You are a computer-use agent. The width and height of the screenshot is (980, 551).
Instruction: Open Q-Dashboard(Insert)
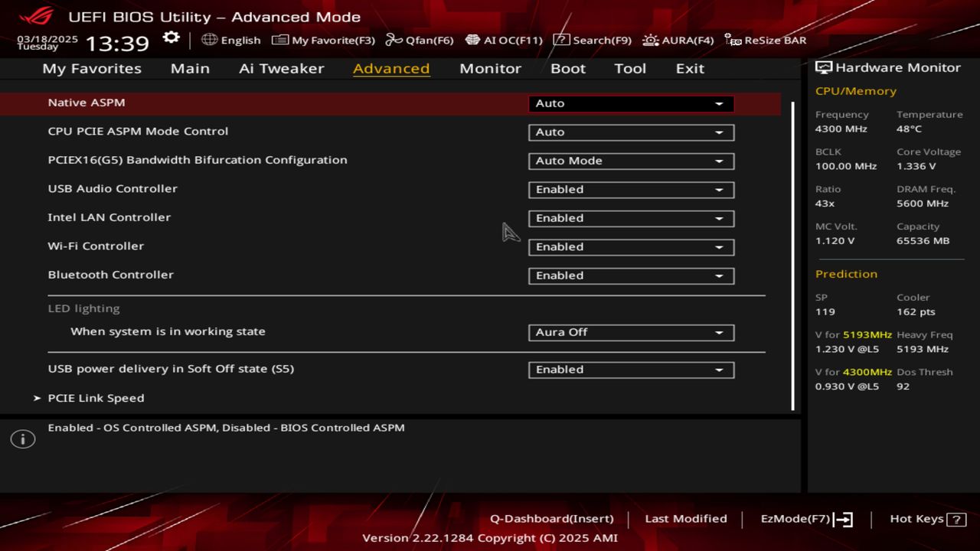[551, 519]
